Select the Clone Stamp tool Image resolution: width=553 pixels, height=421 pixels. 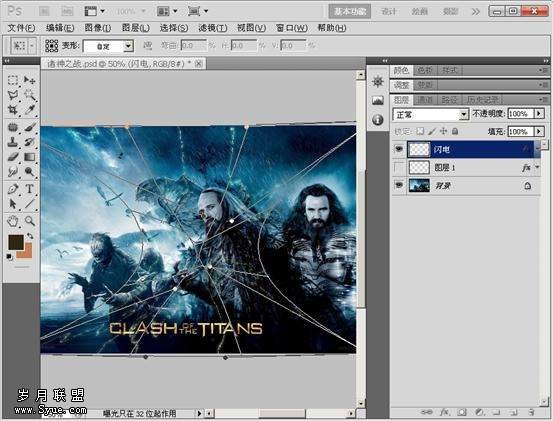13,142
